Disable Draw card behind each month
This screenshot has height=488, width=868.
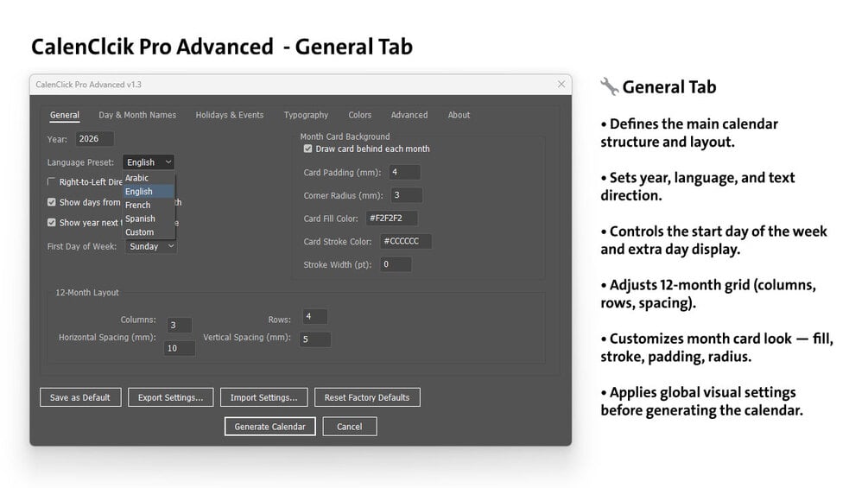pyautogui.click(x=307, y=149)
